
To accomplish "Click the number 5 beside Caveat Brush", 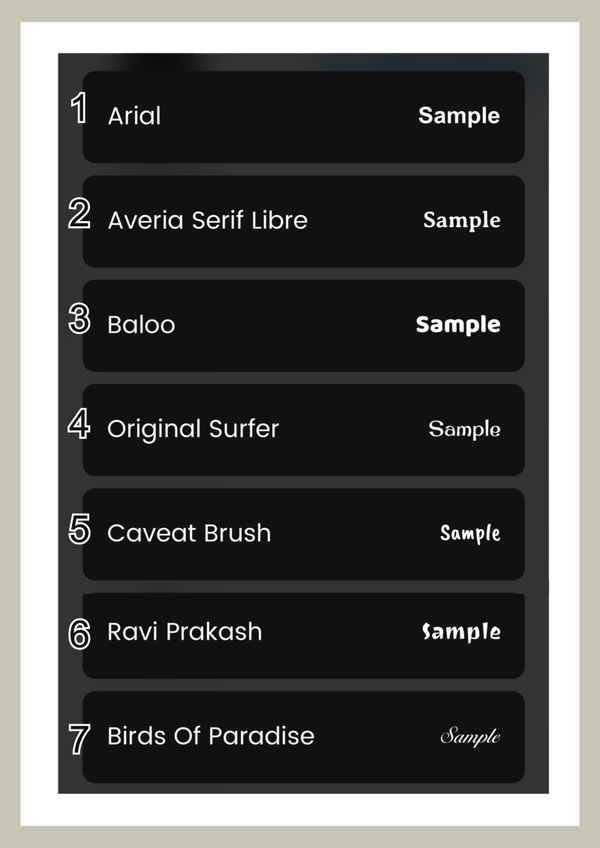I will pyautogui.click(x=79, y=528).
